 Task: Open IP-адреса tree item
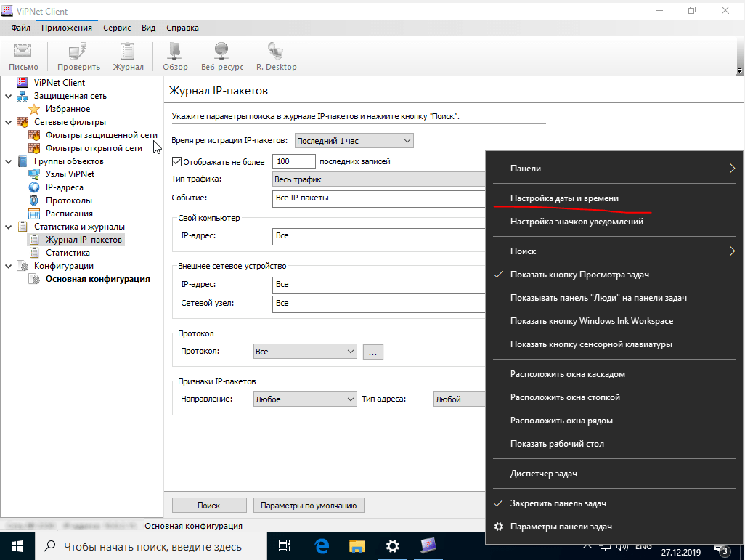point(64,187)
